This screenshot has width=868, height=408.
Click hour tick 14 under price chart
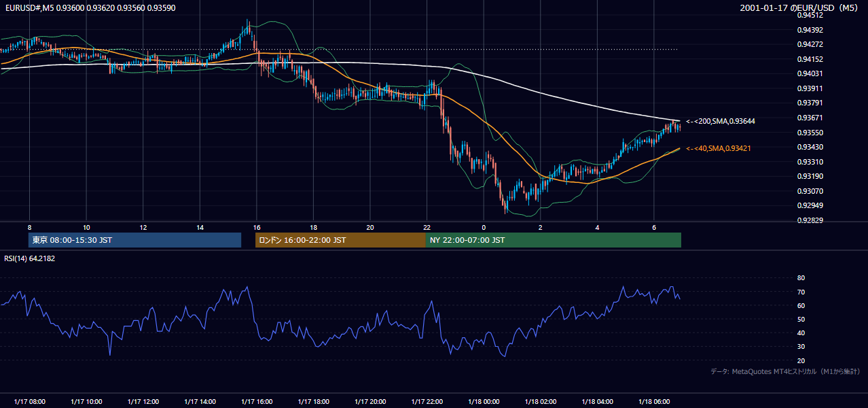[200, 227]
